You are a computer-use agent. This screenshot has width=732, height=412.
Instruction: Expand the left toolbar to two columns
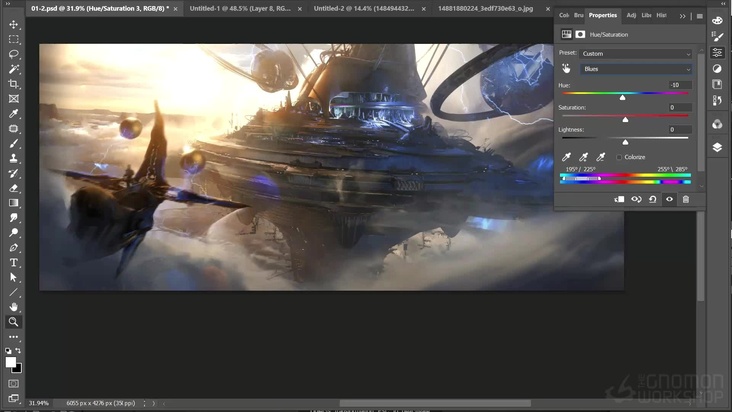coord(8,3)
